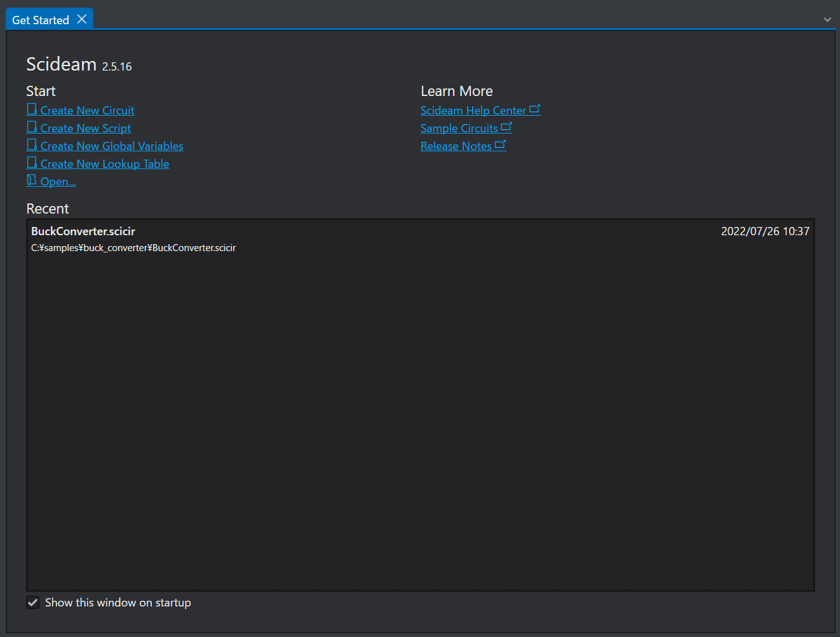Open the Release Notes link

pyautogui.click(x=456, y=146)
